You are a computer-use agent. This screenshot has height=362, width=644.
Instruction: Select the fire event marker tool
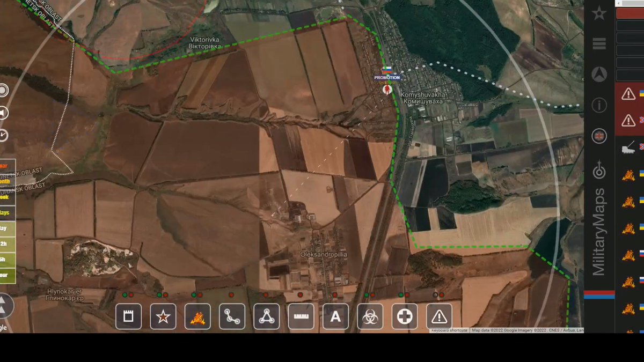coord(197,316)
